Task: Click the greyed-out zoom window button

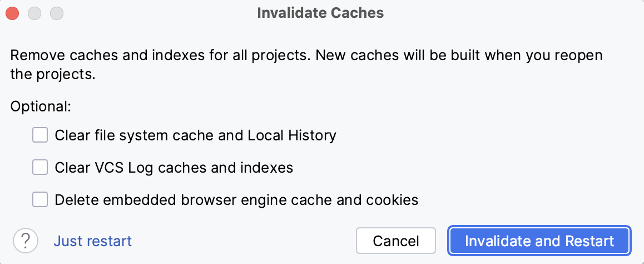Action: click(57, 13)
